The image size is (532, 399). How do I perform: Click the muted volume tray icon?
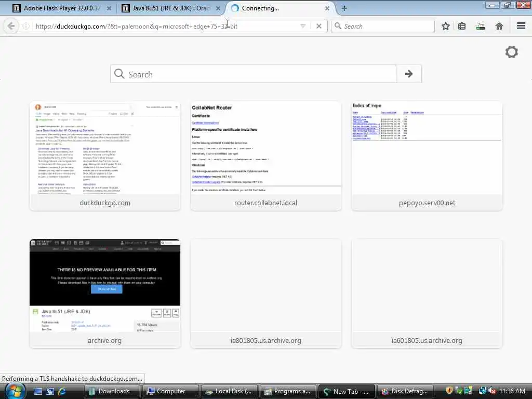492,391
